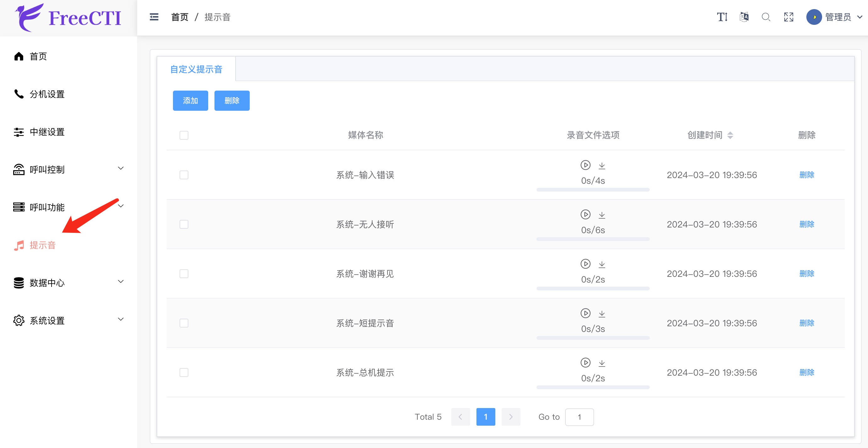Switch language via the translation icon

pyautogui.click(x=744, y=17)
